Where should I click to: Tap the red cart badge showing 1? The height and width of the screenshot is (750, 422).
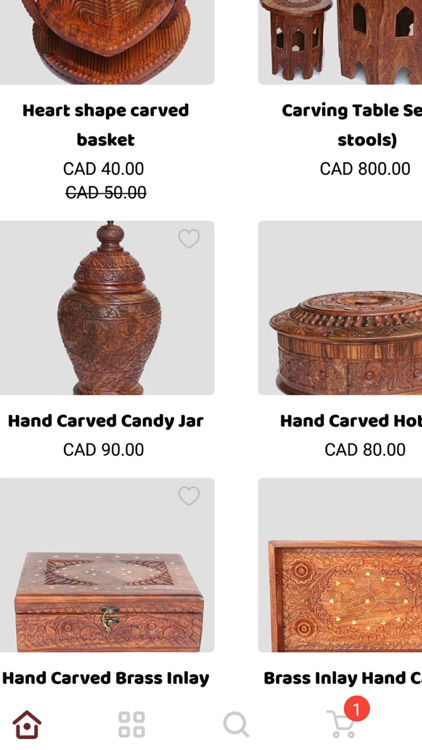coord(356,708)
